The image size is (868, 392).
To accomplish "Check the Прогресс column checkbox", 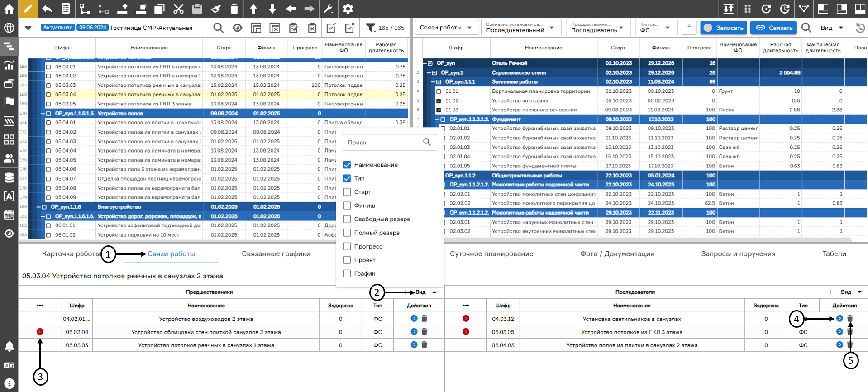I will [x=347, y=246].
